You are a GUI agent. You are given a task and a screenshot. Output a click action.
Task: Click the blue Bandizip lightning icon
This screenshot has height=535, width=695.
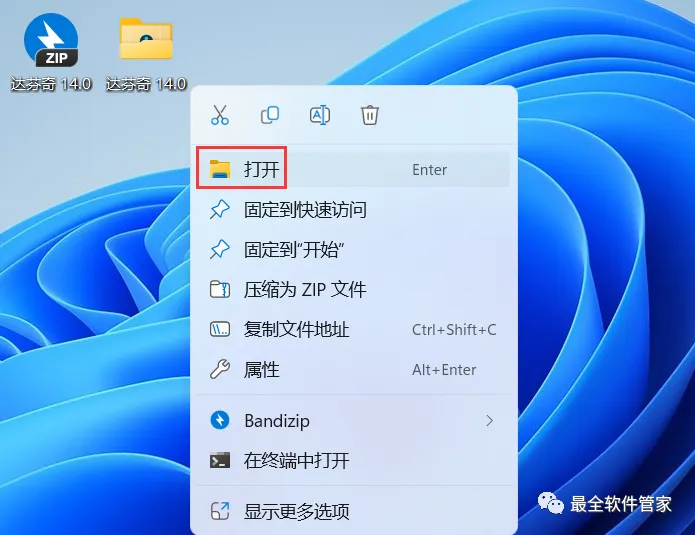coord(220,420)
